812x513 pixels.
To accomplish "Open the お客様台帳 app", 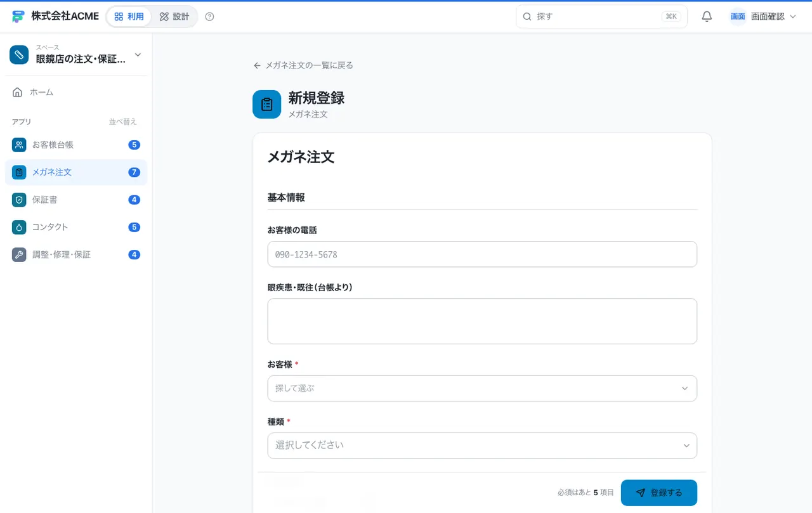I will [x=76, y=145].
